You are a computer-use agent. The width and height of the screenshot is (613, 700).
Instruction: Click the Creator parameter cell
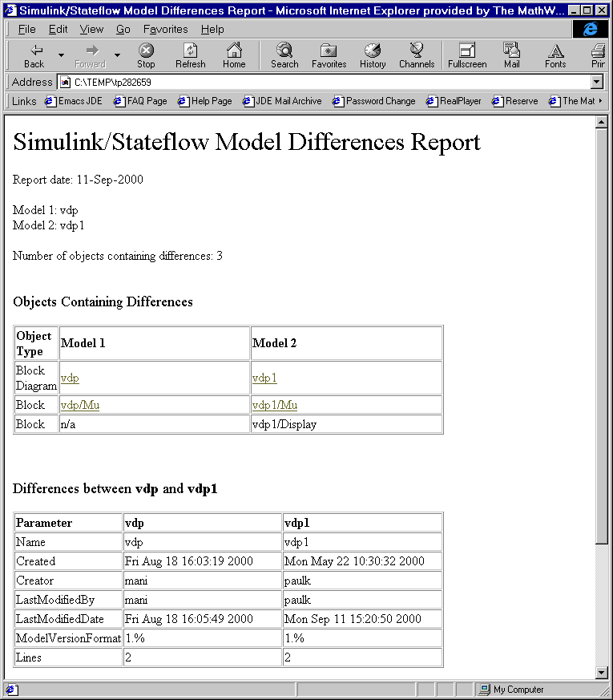point(68,581)
